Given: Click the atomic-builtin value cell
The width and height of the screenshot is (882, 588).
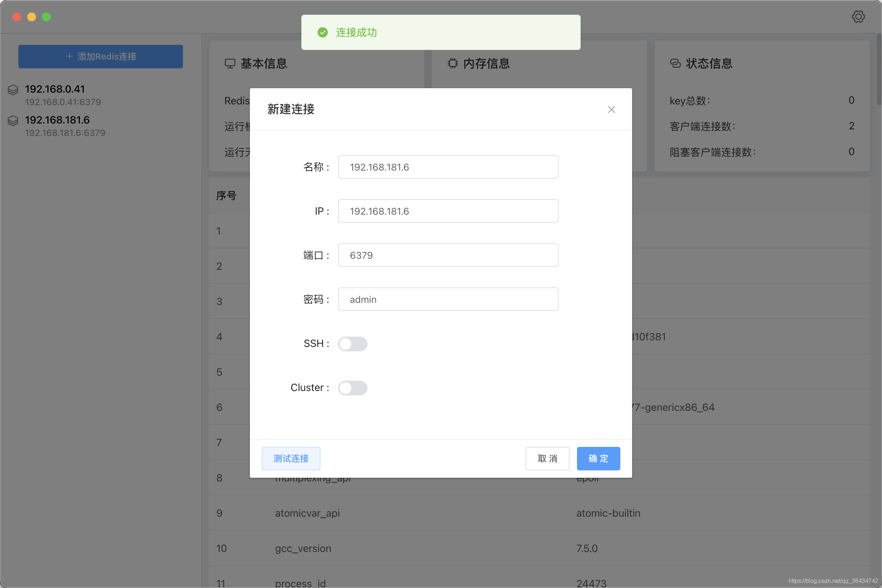Looking at the screenshot, I should click(x=608, y=513).
